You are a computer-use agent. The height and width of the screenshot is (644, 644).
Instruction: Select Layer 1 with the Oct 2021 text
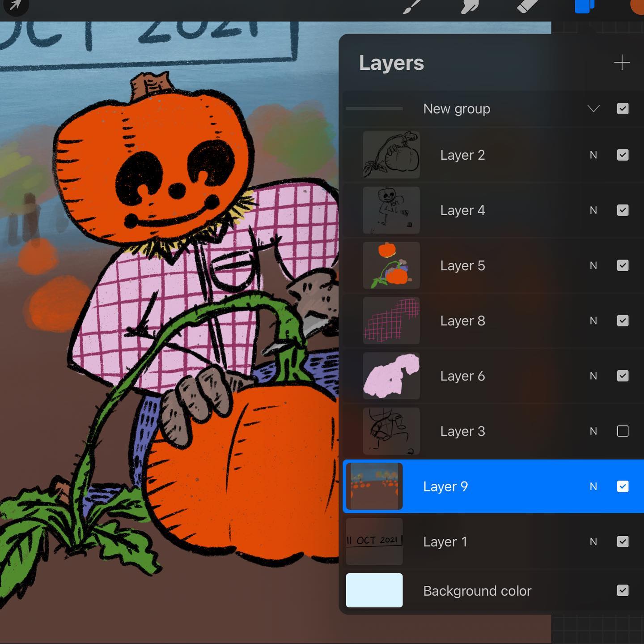click(445, 542)
